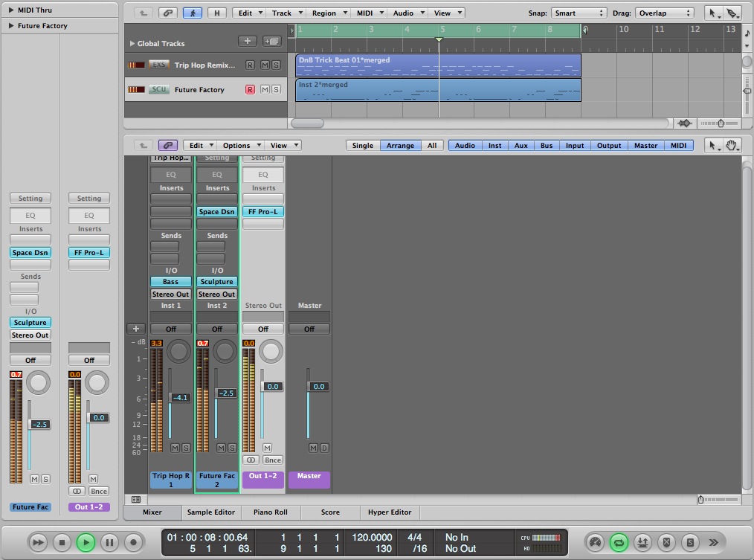Open the Drag mode dropdown set to Overlap

(x=663, y=13)
